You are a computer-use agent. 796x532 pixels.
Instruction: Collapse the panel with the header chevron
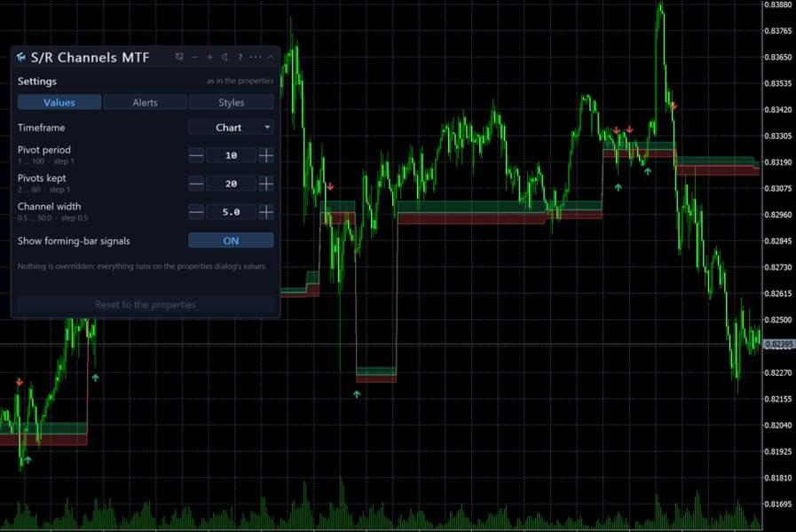pos(271,58)
